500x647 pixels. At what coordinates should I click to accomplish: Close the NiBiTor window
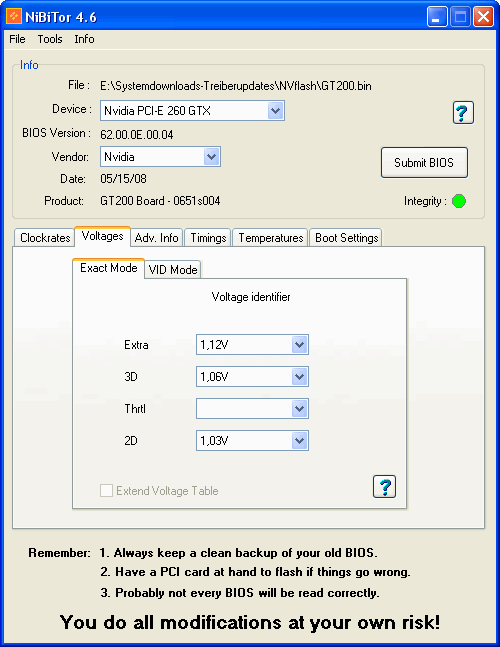[483, 17]
